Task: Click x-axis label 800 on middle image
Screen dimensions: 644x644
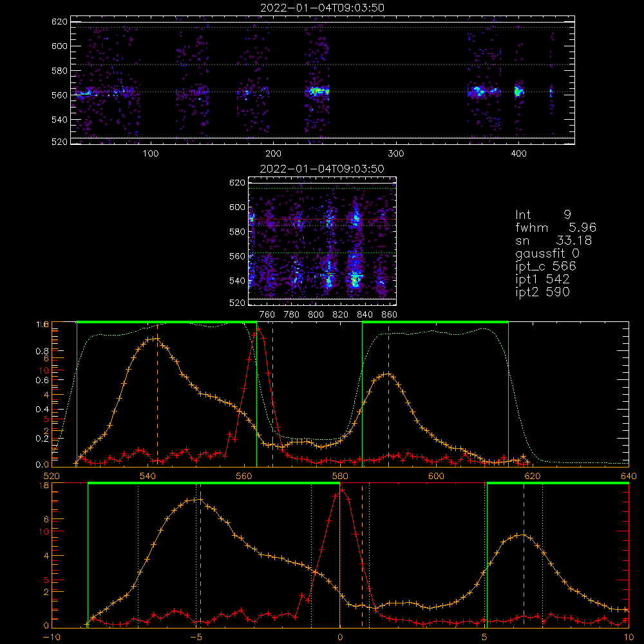Action: [316, 315]
